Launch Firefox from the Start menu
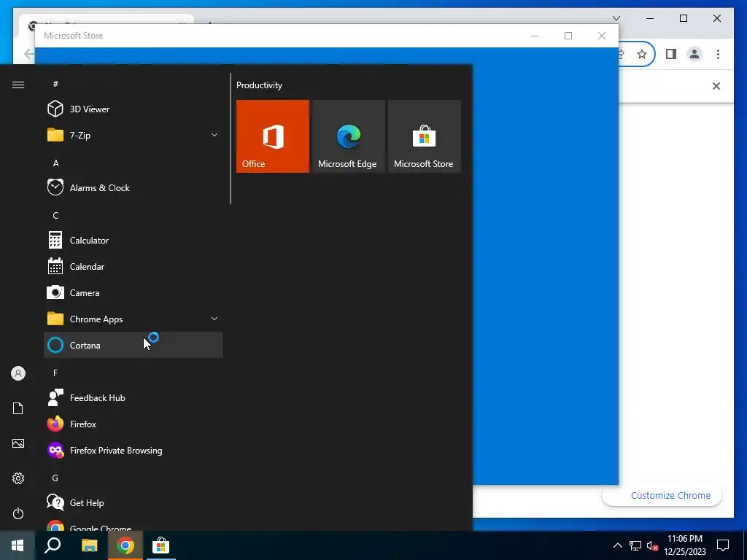747x560 pixels. coord(133,424)
